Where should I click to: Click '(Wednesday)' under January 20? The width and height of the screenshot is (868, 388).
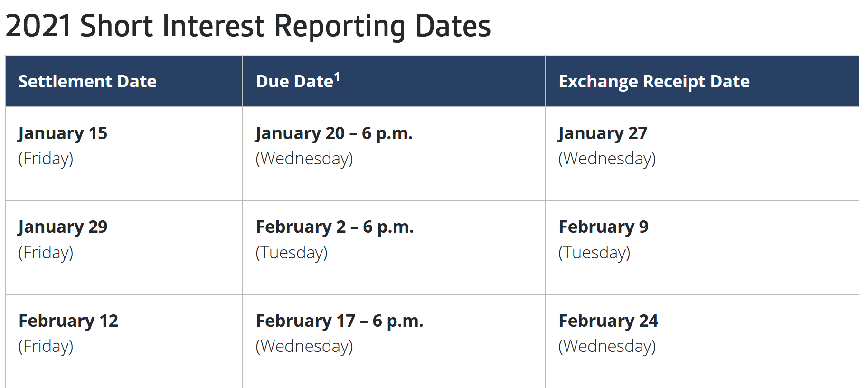(x=304, y=159)
